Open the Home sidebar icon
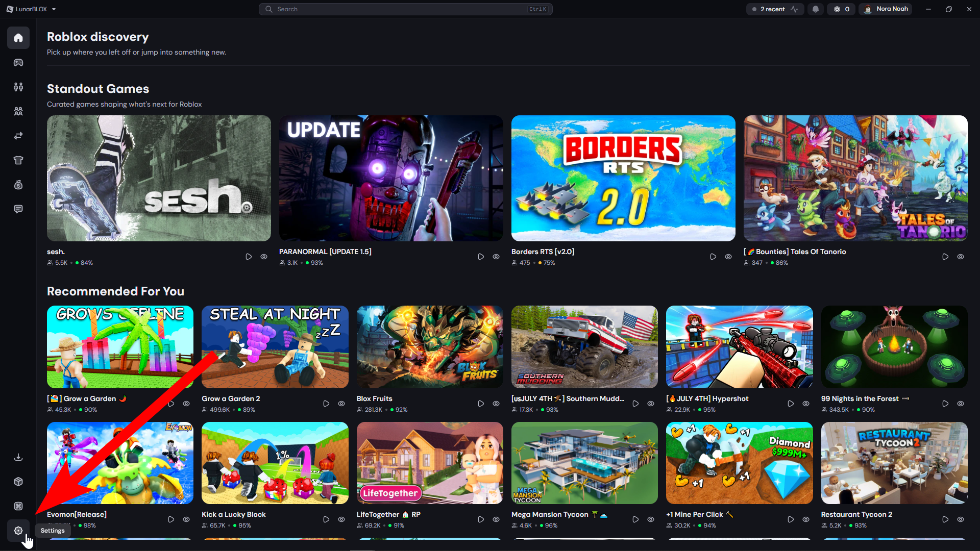Image resolution: width=980 pixels, height=551 pixels. pyautogui.click(x=18, y=38)
